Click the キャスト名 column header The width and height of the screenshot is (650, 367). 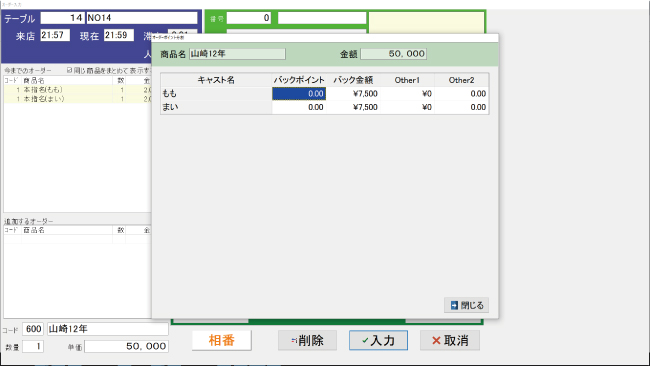click(x=216, y=80)
